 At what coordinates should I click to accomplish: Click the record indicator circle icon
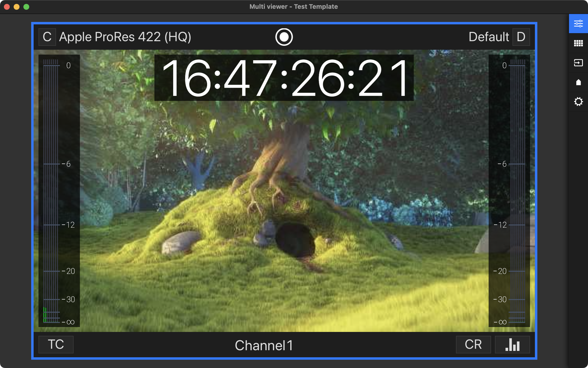pos(284,37)
